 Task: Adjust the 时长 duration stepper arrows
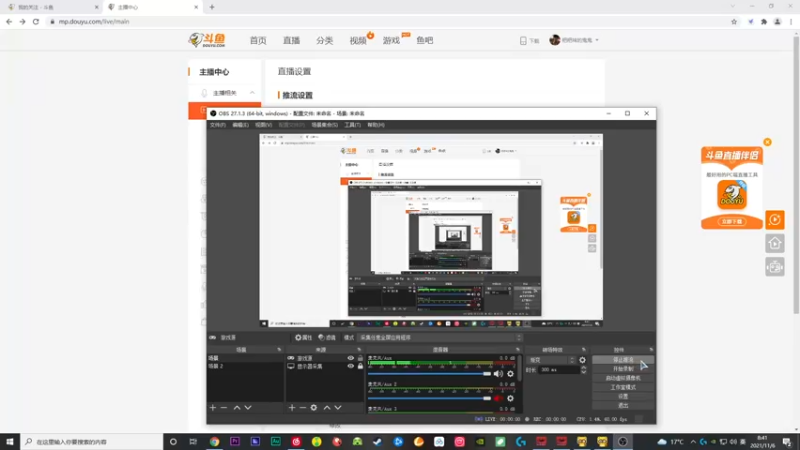point(584,370)
